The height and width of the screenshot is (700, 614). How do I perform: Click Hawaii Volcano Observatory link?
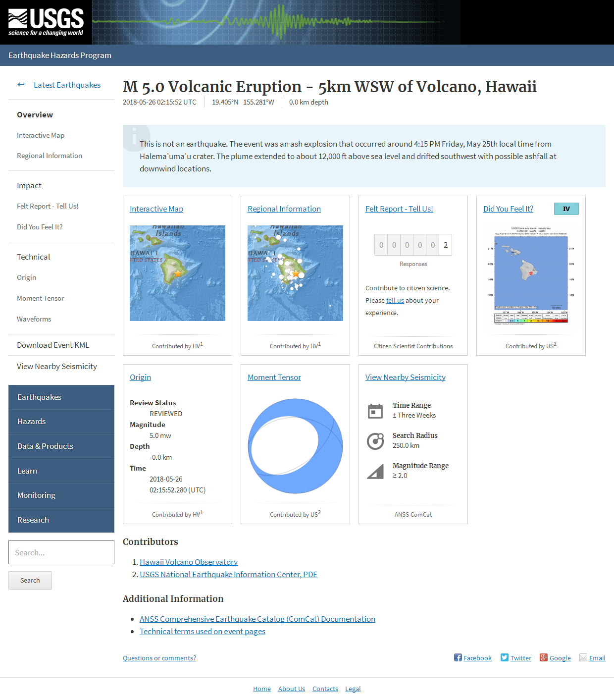pos(189,562)
